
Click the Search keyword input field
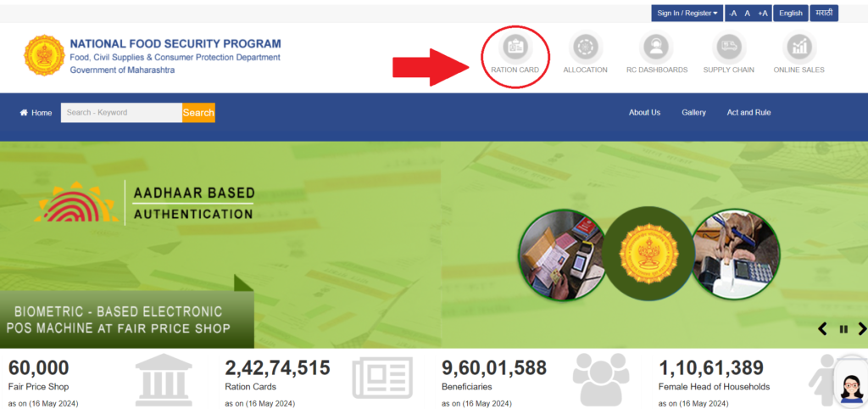click(x=121, y=113)
